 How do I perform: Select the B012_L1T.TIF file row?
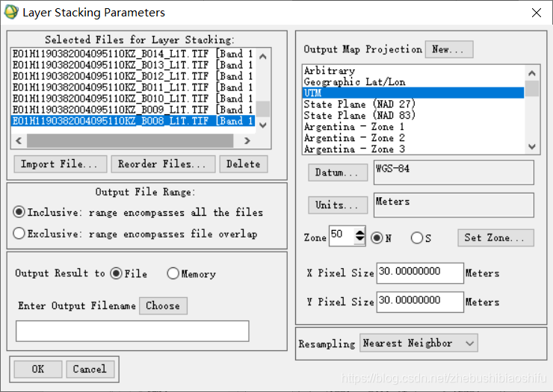click(133, 76)
